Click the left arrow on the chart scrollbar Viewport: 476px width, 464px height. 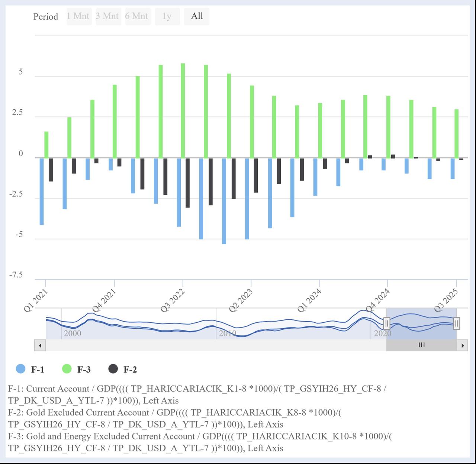tap(40, 345)
